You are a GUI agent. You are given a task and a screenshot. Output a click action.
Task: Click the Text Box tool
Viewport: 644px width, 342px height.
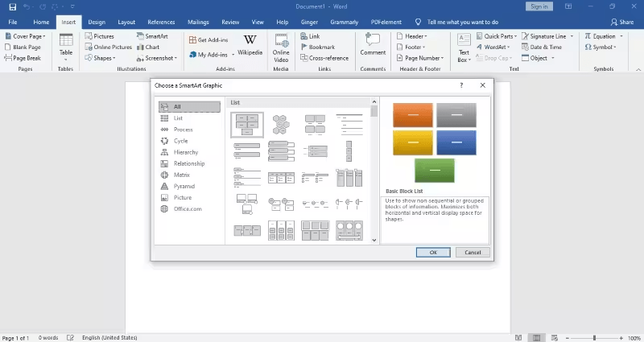464,47
